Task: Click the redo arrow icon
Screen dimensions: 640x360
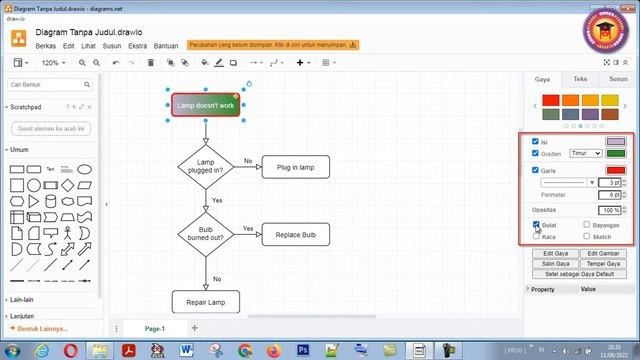Action: pos(131,63)
